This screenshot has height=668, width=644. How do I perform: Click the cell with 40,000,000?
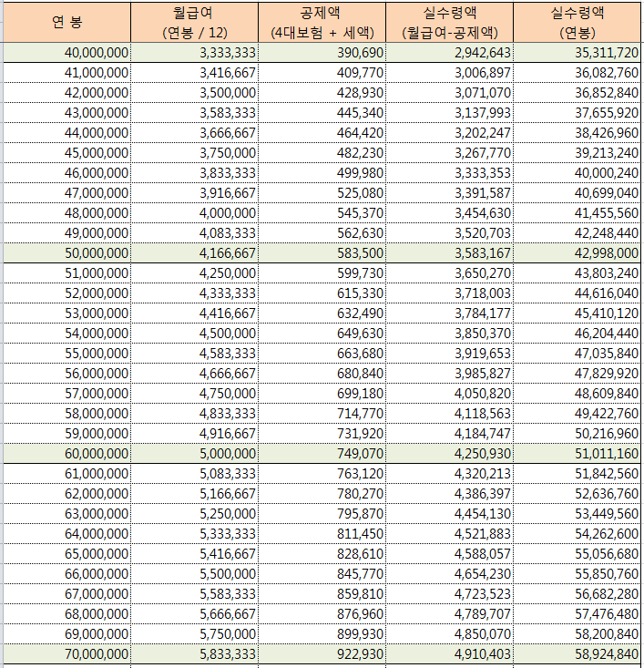point(66,53)
